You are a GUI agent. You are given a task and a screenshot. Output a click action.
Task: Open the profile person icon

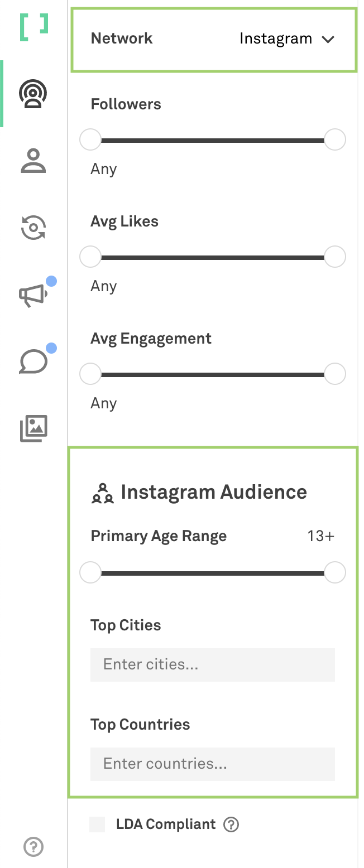point(33,161)
